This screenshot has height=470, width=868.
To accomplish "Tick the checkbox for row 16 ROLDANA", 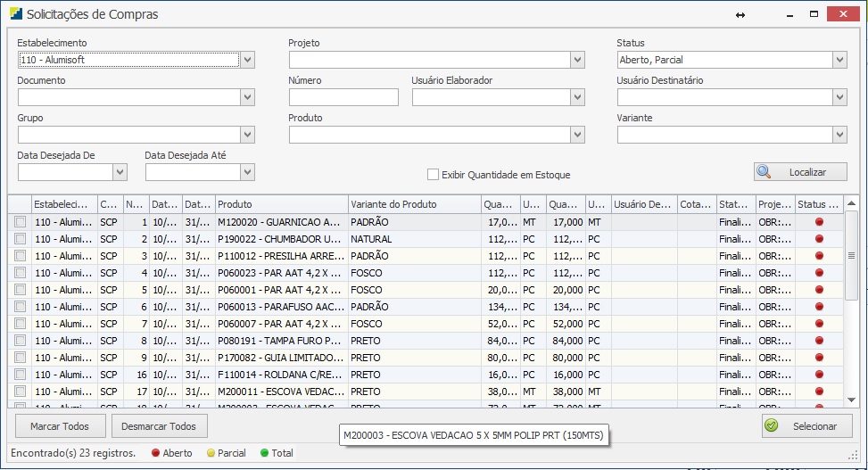I will (x=20, y=375).
